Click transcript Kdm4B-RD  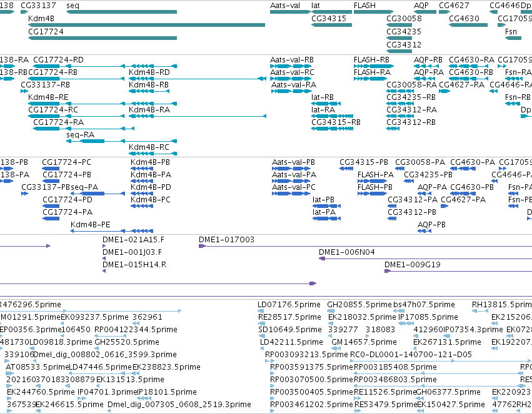(x=149, y=72)
